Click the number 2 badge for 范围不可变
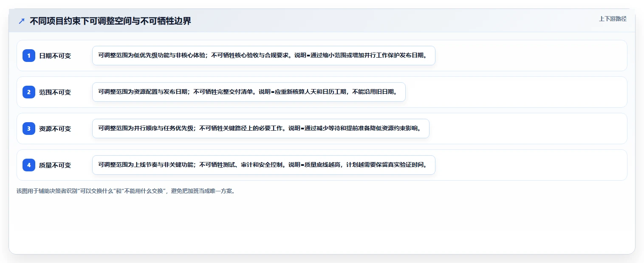The image size is (644, 263). pos(29,92)
